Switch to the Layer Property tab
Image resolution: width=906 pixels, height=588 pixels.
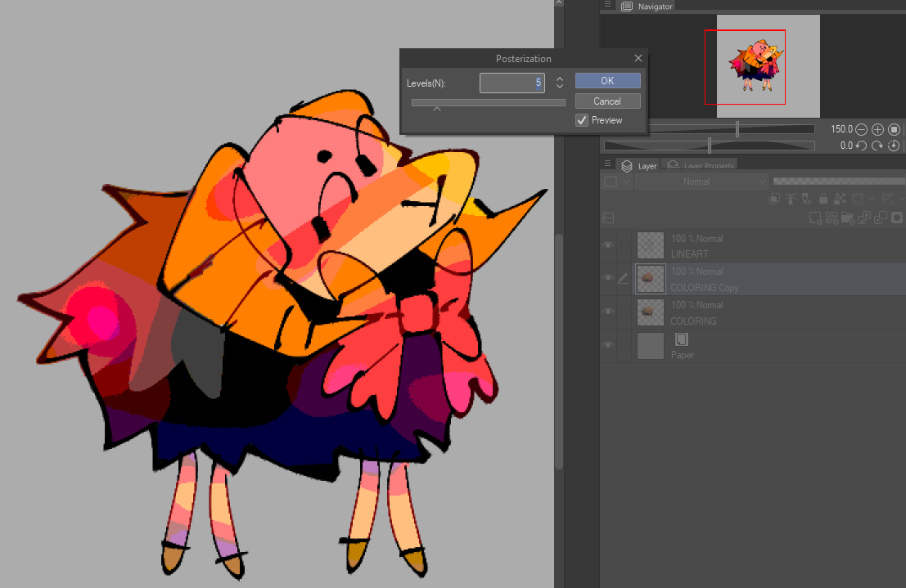[701, 166]
